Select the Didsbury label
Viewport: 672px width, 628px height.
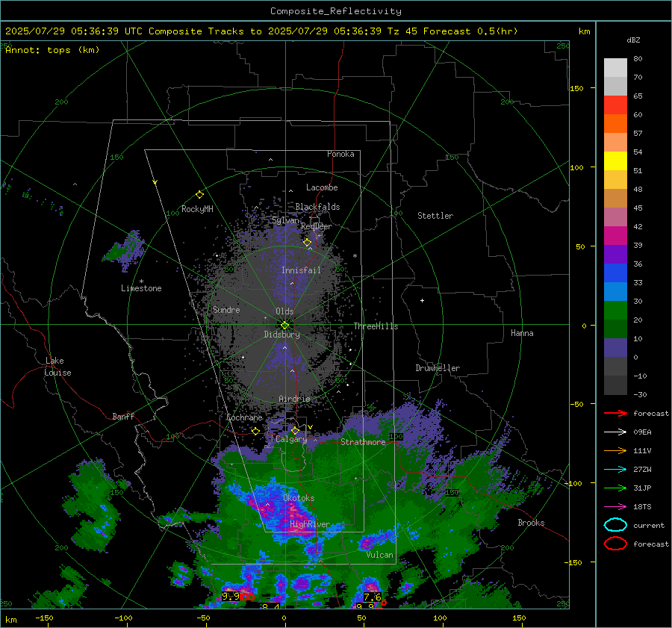pyautogui.click(x=281, y=335)
